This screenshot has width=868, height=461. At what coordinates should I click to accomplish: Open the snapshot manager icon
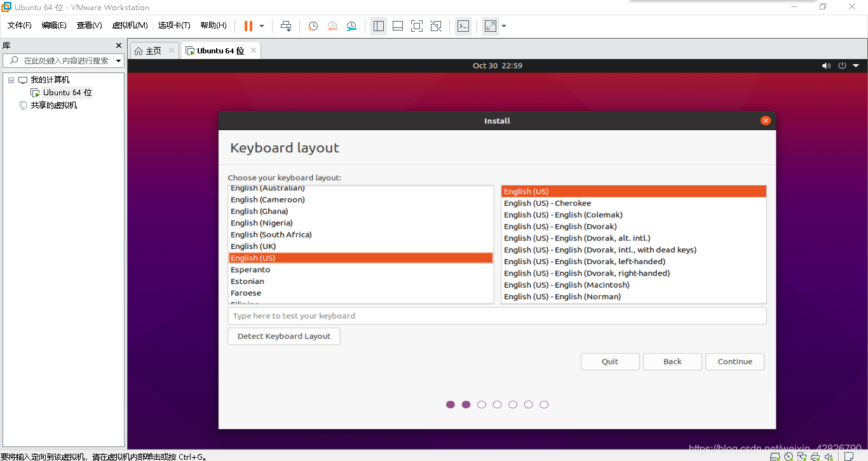coord(351,26)
